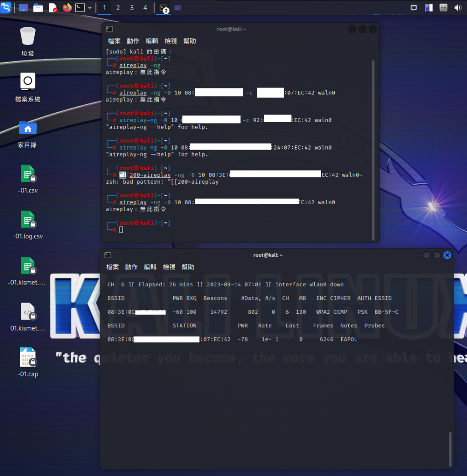Open 編輯 menu in lower terminal
The height and width of the screenshot is (476, 467).
pyautogui.click(x=150, y=267)
